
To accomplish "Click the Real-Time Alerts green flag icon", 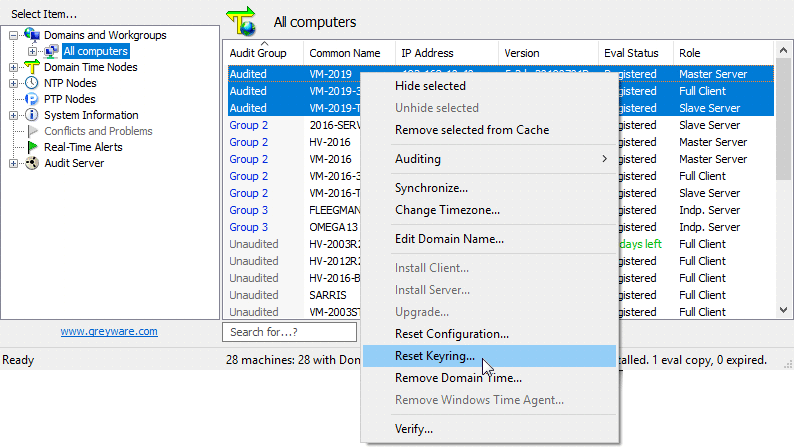I will 33,147.
